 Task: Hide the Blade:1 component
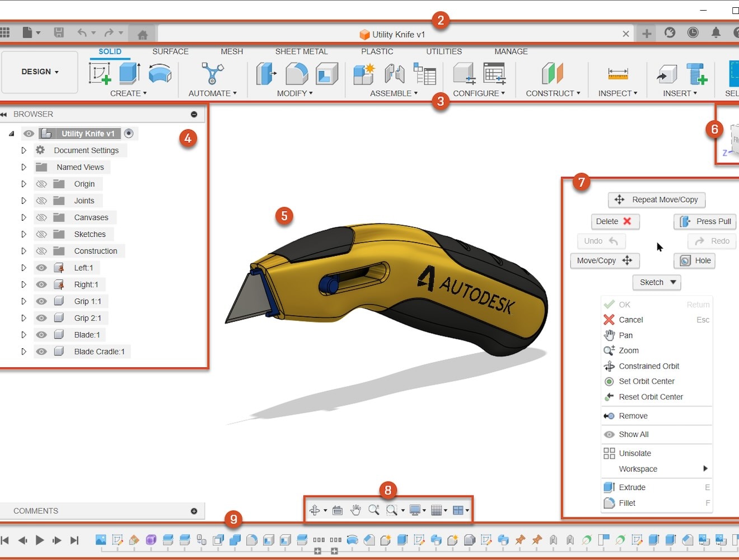(x=41, y=334)
